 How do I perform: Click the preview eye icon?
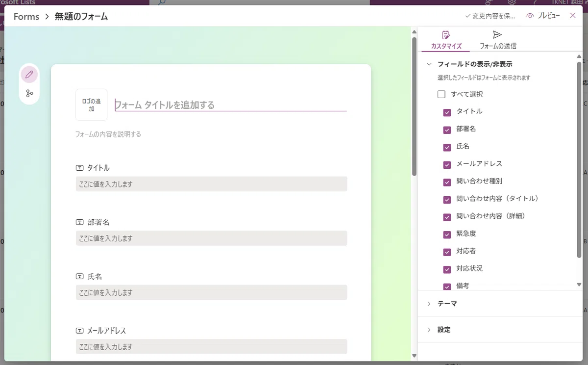(530, 16)
